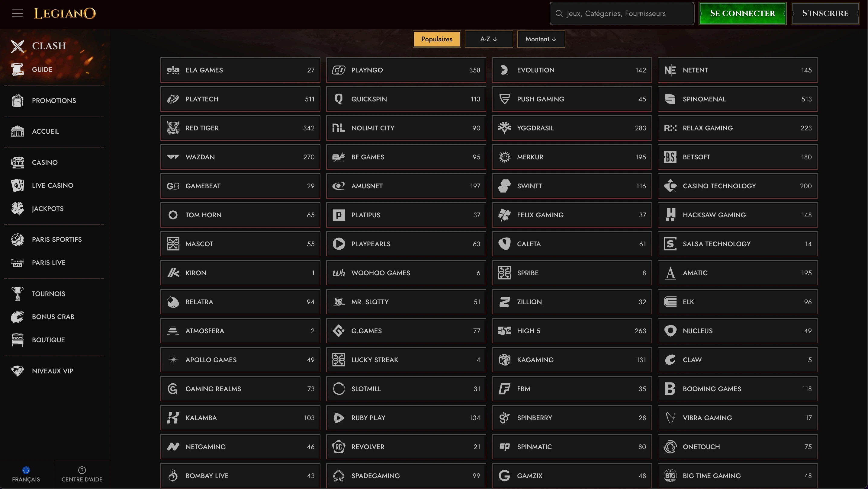
Task: Open the High 5 provider games
Action: [572, 331]
